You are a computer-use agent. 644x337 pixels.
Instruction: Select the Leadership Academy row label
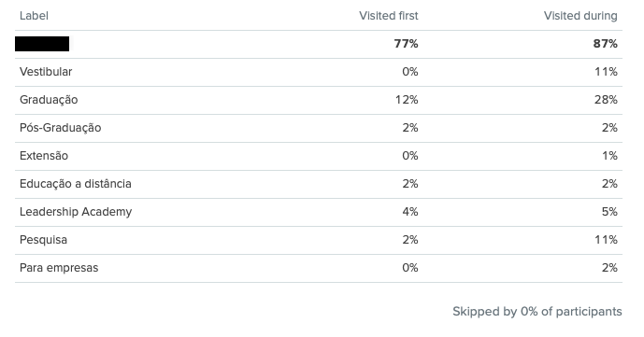76,212
